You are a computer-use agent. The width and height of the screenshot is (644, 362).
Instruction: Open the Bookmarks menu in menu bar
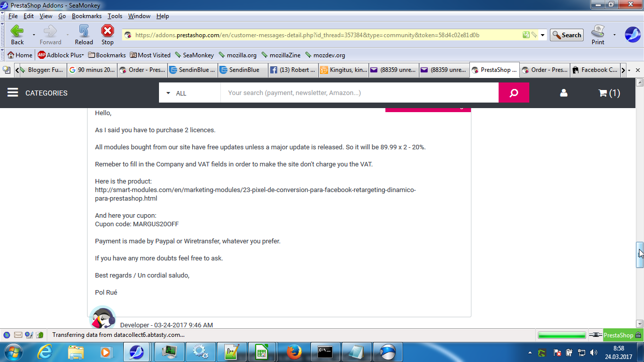coord(87,16)
